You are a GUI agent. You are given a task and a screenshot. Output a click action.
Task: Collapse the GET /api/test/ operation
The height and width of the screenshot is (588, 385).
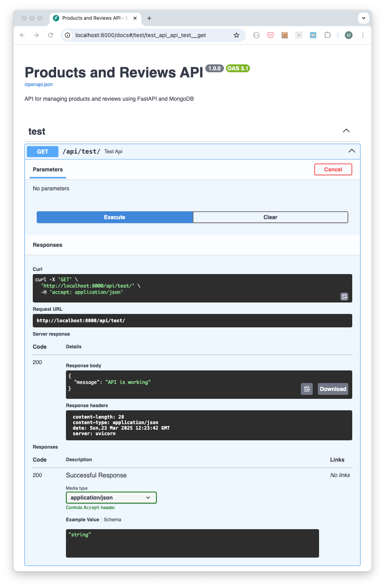point(351,151)
